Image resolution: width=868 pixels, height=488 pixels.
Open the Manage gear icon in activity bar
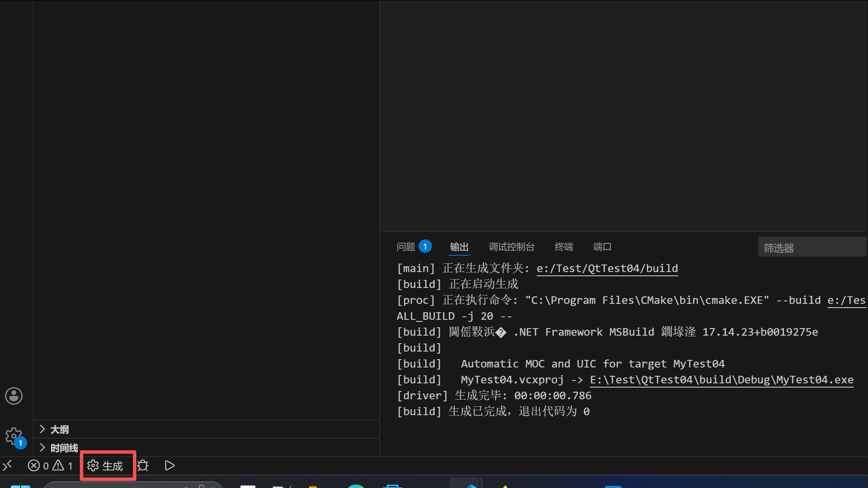[x=14, y=436]
